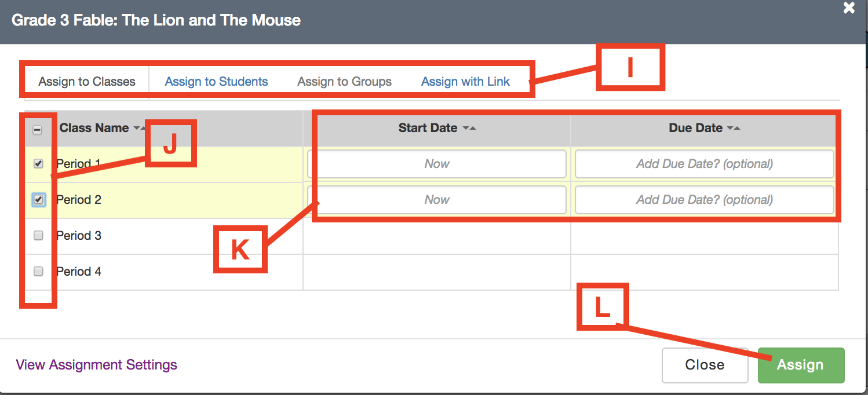The width and height of the screenshot is (868, 395).
Task: Check the Period 3 checkbox
Action: coord(39,236)
